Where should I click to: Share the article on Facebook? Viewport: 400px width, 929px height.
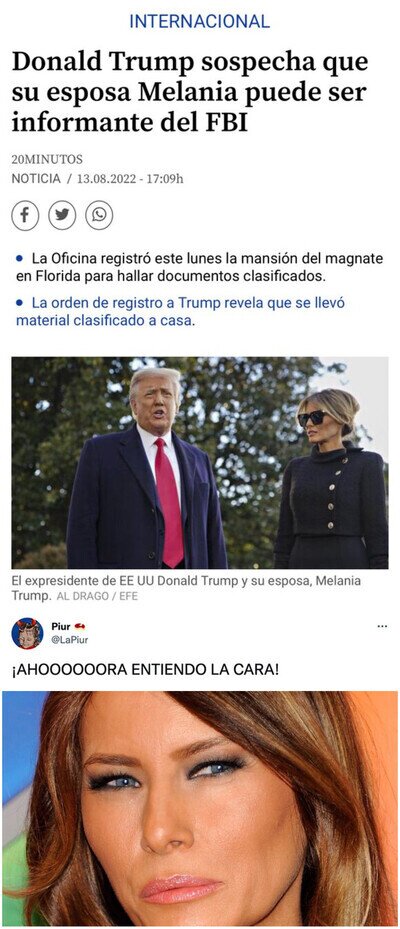point(25,216)
